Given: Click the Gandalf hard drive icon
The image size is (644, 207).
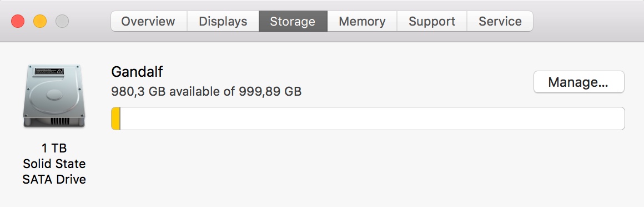Looking at the screenshot, I should 54,96.
